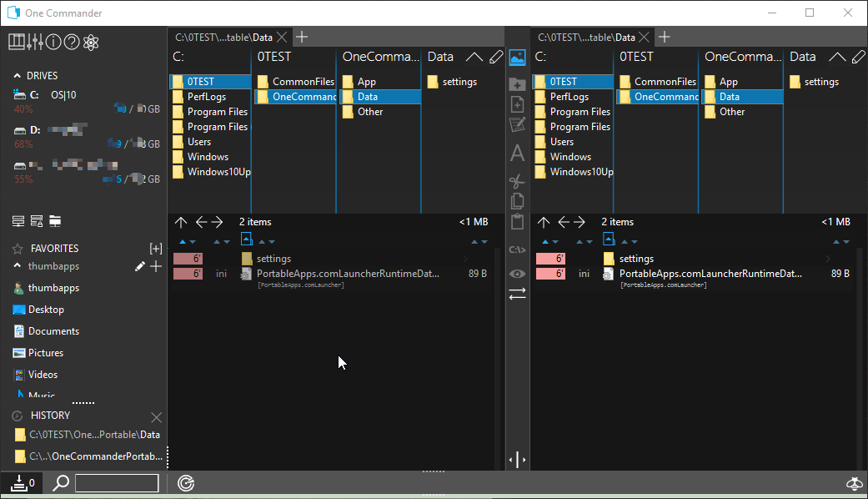Open the downloads tray icon in status bar
Screen dimensions: 868x499
(x=19, y=483)
